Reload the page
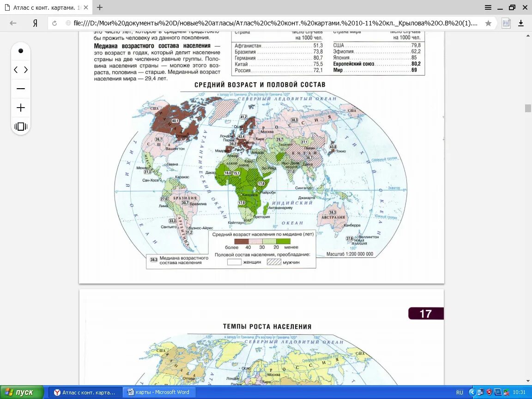 (x=54, y=23)
